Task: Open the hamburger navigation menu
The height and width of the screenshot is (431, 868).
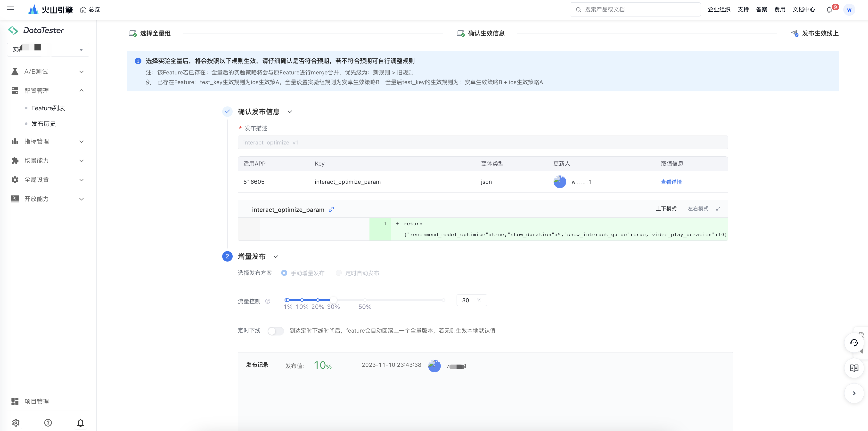Action: [x=10, y=9]
